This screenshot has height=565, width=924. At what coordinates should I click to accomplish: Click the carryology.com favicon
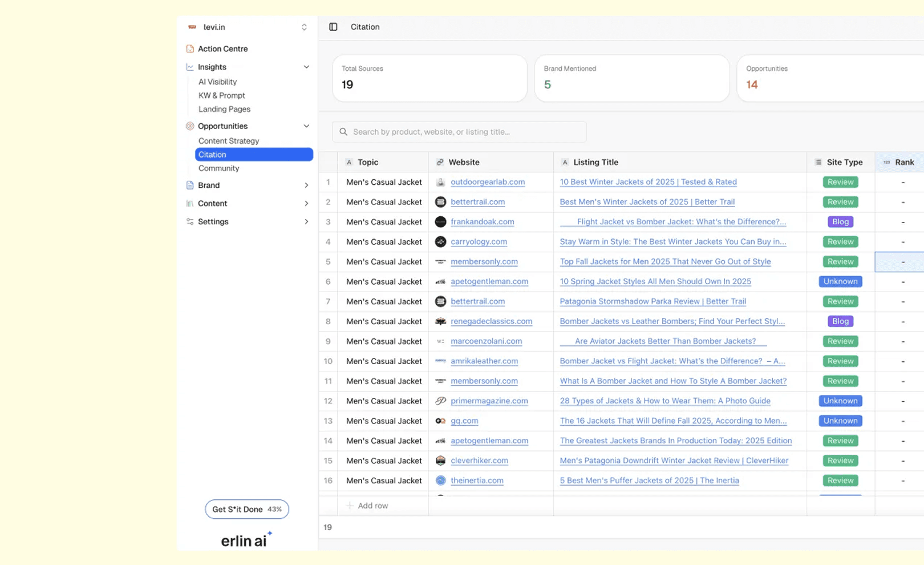(440, 241)
